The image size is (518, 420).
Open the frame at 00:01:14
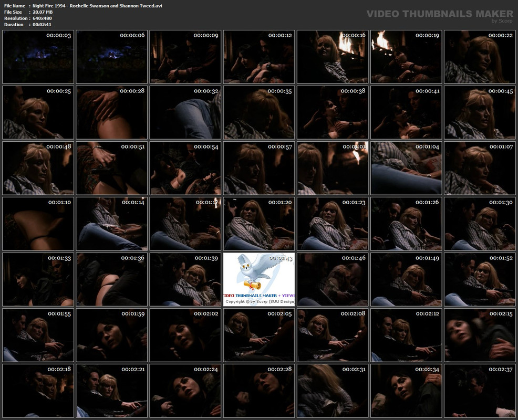(112, 224)
